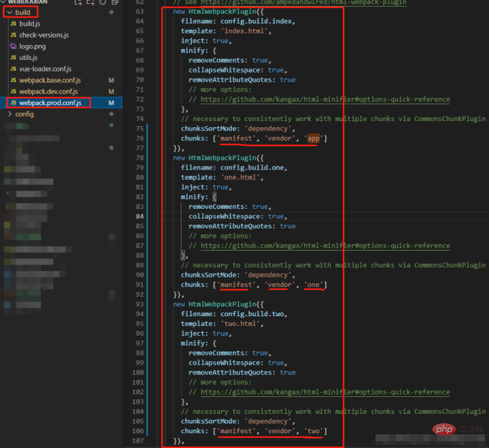Click the matching closing brace on line 88
The width and height of the screenshot is (489, 448).
[183, 256]
